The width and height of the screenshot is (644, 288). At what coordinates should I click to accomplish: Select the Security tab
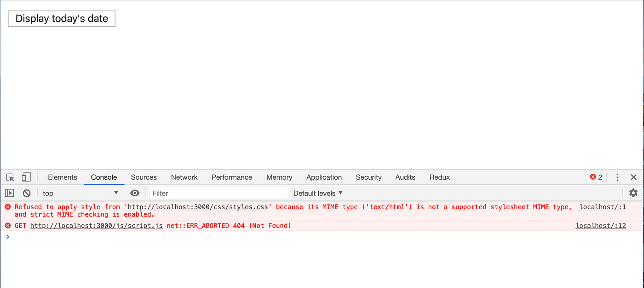pos(368,177)
